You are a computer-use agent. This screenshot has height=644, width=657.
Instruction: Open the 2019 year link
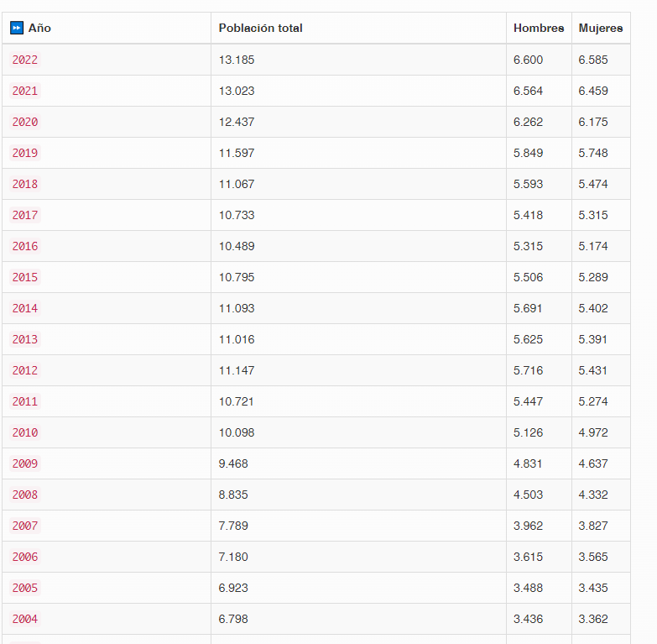click(x=25, y=153)
